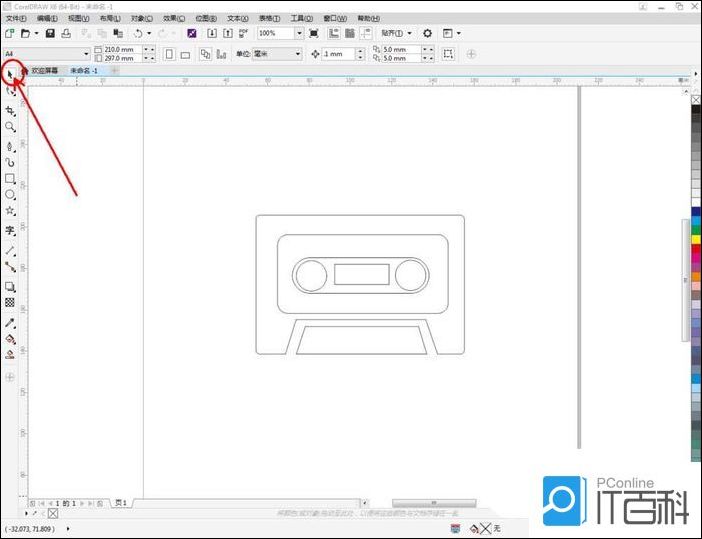Switch the page to portrait orientation
This screenshot has width=702, height=539.
(x=168, y=54)
